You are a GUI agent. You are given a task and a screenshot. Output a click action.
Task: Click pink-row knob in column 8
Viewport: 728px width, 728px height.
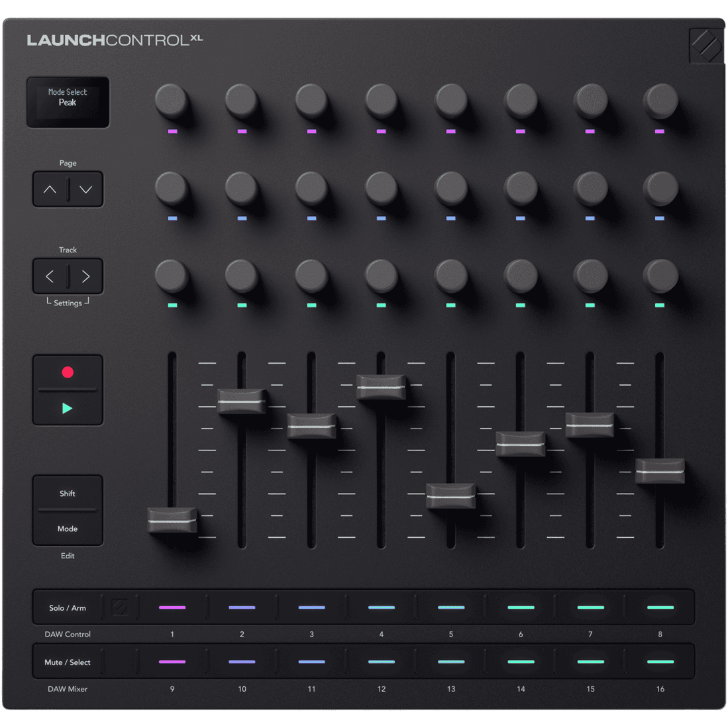pos(660,100)
